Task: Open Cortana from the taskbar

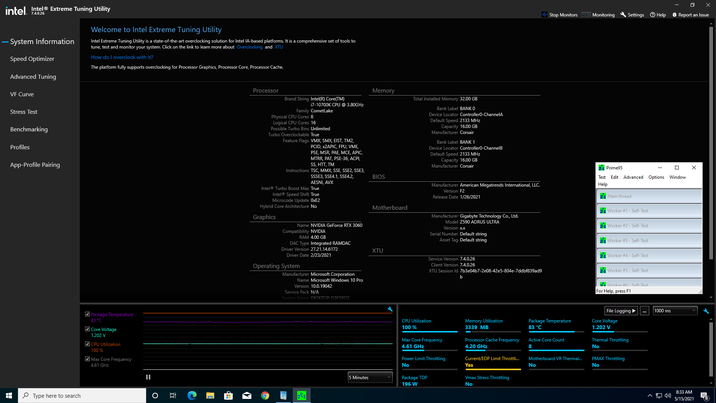Action: [x=155, y=395]
